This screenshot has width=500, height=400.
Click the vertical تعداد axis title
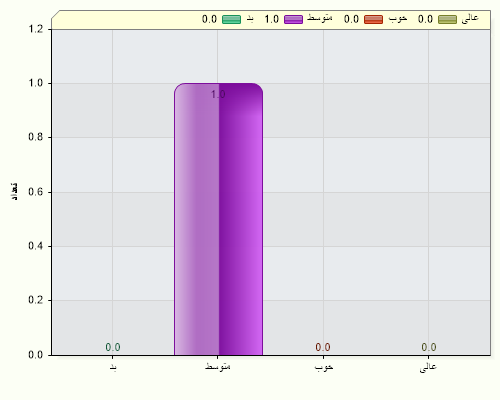pos(14,191)
